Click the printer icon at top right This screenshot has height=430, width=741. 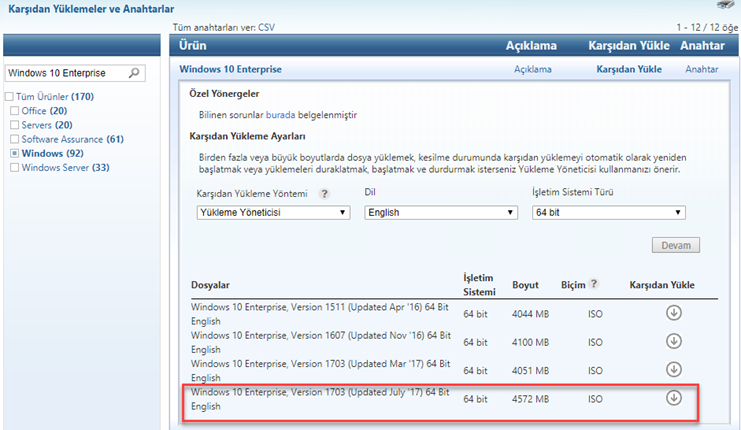(x=726, y=5)
